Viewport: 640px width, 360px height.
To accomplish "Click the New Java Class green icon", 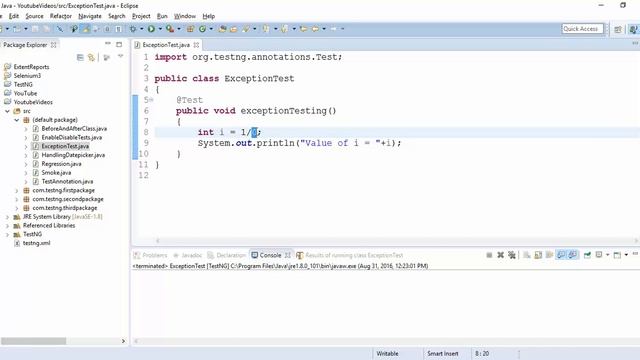I will pyautogui.click(x=202, y=29).
